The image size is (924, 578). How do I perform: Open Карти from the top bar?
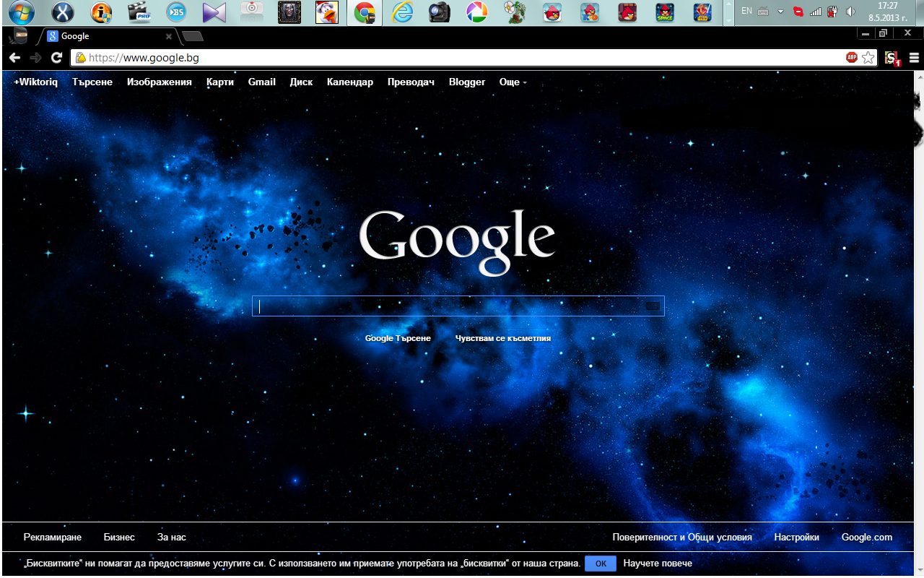pyautogui.click(x=220, y=82)
